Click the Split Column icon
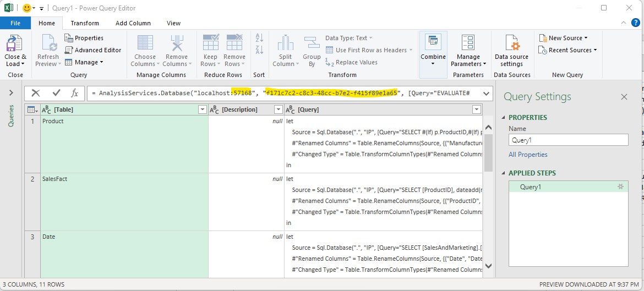This screenshot has height=291, width=644. pyautogui.click(x=286, y=43)
